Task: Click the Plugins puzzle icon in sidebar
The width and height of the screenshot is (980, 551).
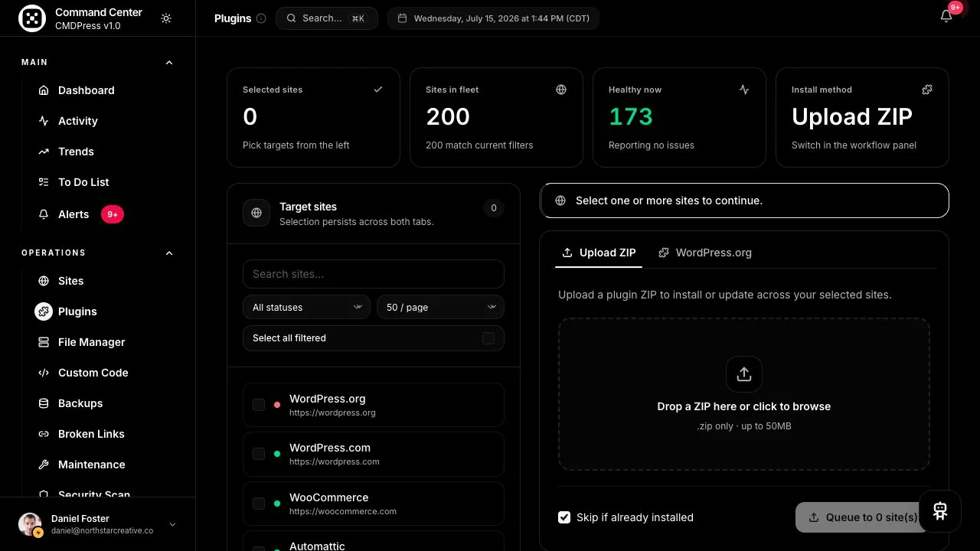Action: [44, 311]
